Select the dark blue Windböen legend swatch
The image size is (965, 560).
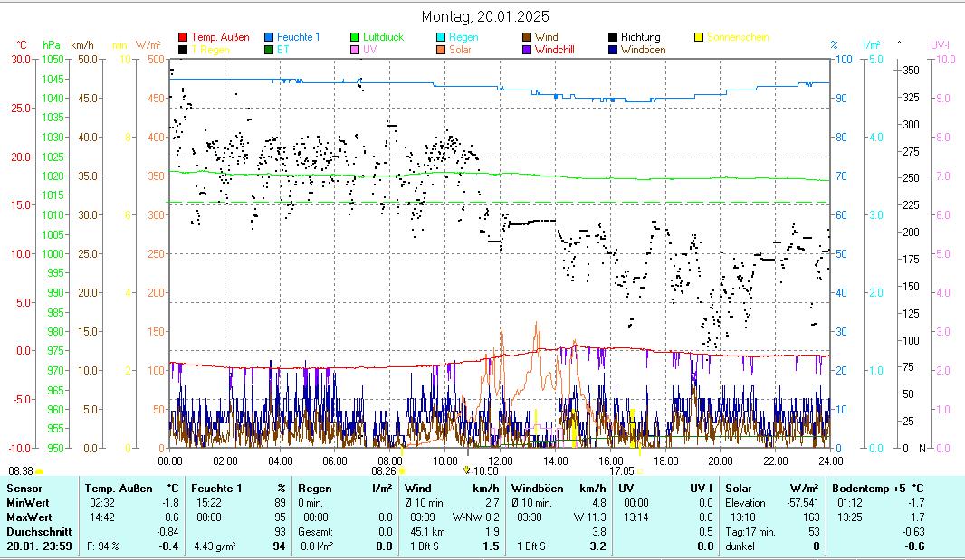[x=613, y=50]
